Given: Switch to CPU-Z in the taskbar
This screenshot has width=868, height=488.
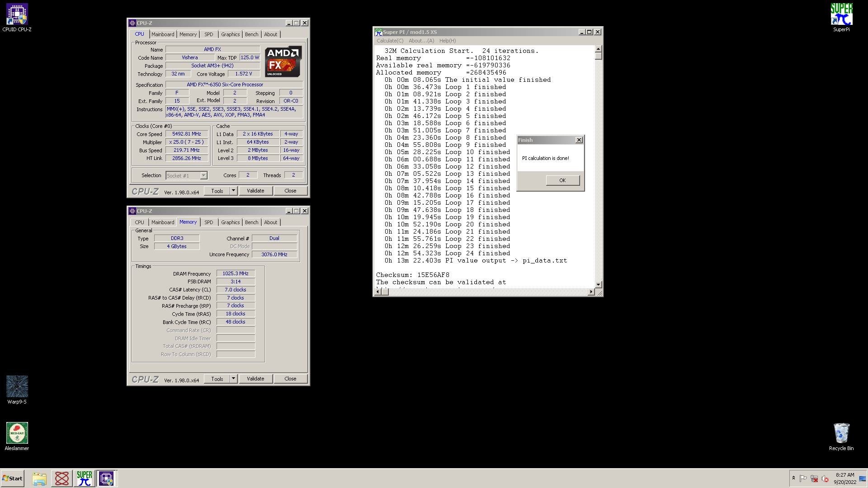Looking at the screenshot, I should (107, 479).
